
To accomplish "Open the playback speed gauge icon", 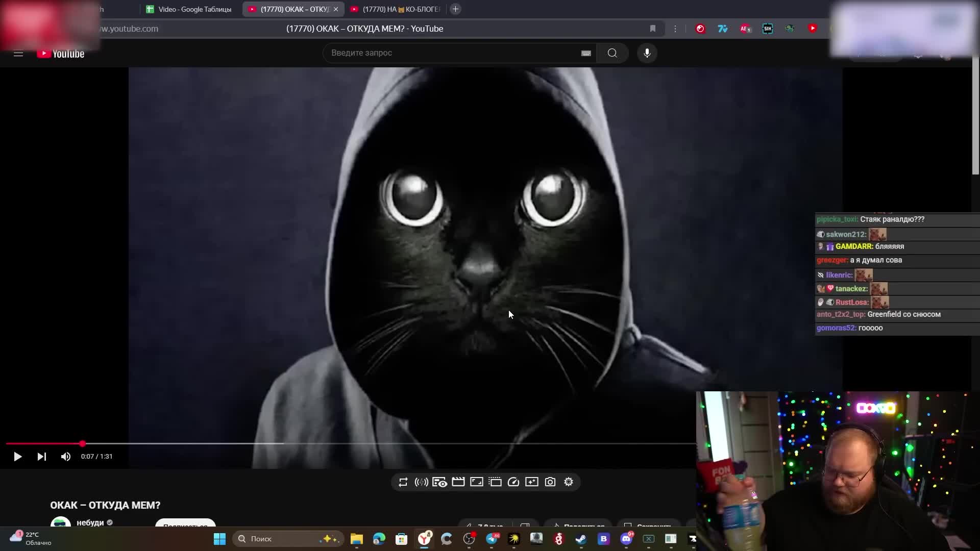I will click(513, 482).
